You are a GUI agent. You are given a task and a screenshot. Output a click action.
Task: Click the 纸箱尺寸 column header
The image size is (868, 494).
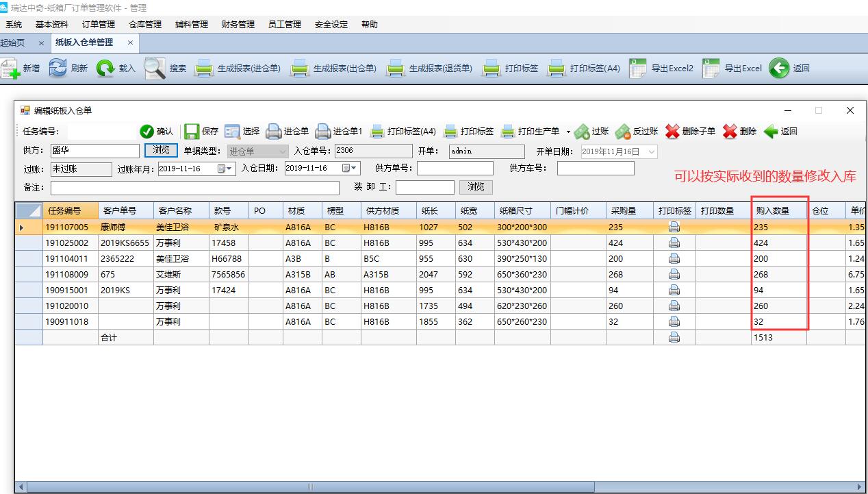523,210
